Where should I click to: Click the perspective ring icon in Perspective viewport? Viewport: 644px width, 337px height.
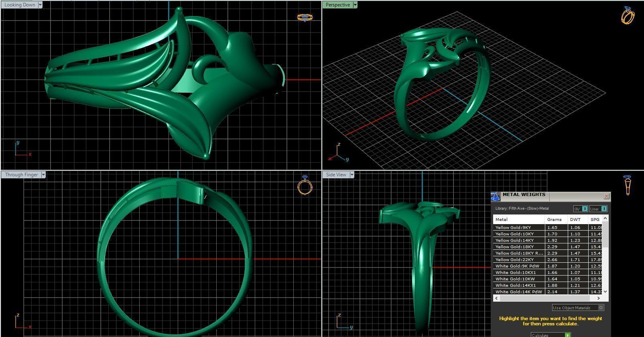[628, 15]
